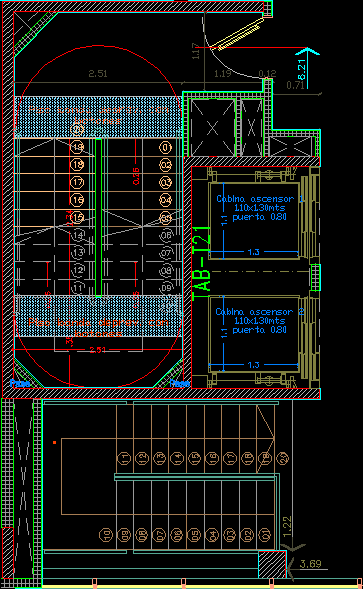
Task: Pick the 3.69 dimension near the hatched column
Action: 310,564
